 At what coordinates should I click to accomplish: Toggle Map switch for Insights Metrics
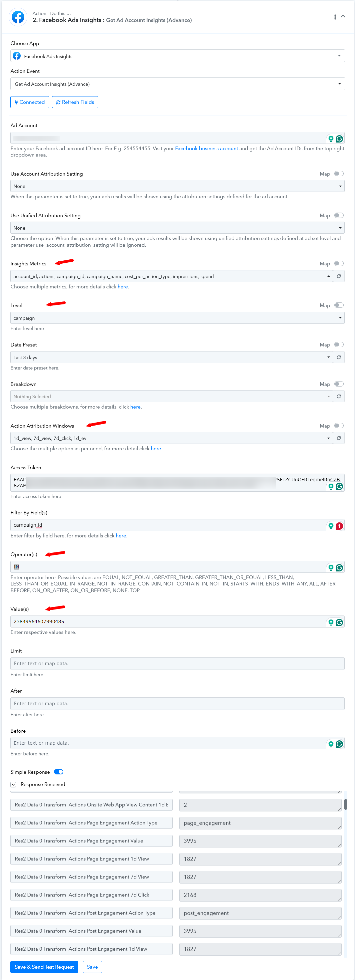pyautogui.click(x=339, y=263)
